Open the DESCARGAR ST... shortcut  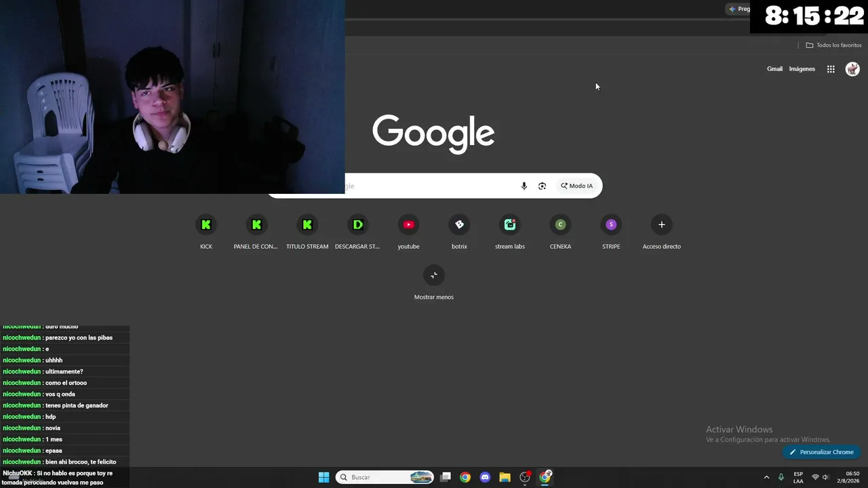357,232
